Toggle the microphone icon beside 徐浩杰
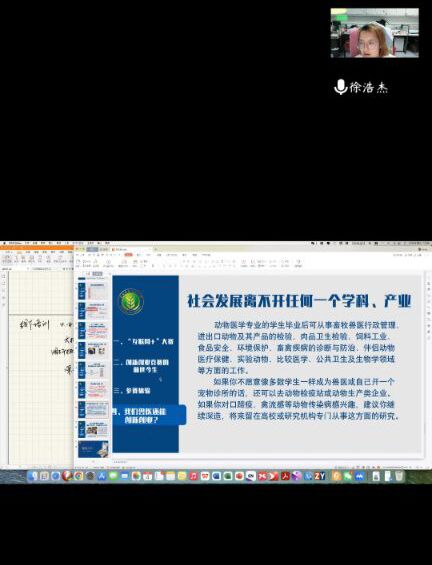The width and height of the screenshot is (432, 565). 340,87
